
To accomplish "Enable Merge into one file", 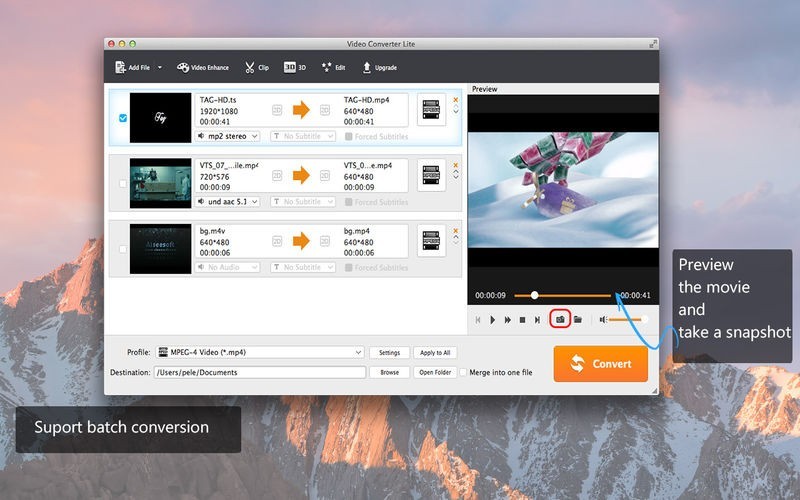I will [463, 372].
